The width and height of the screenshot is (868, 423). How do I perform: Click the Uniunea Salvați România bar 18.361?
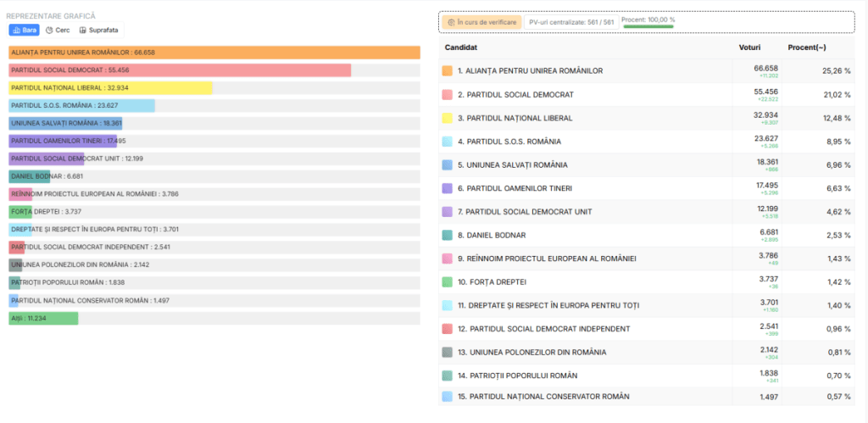(x=65, y=124)
